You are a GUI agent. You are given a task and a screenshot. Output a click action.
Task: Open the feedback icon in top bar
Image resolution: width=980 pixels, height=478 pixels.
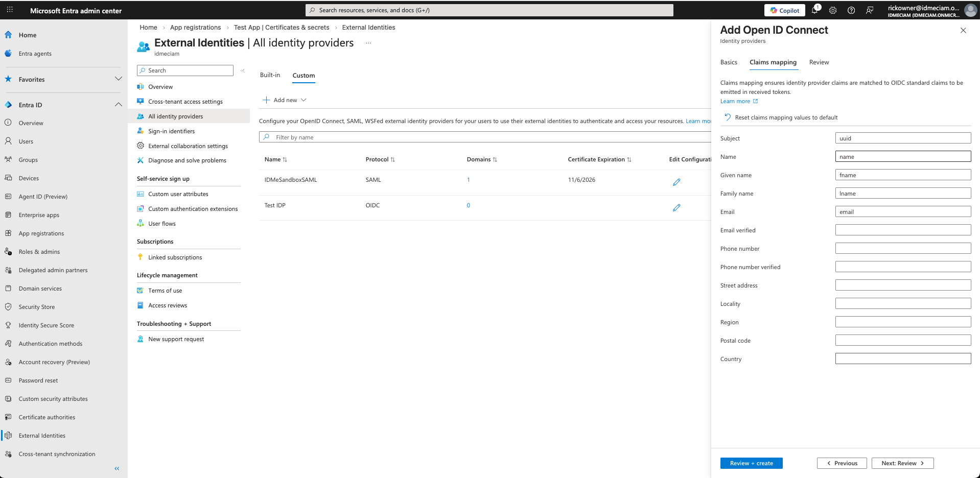[x=870, y=10]
